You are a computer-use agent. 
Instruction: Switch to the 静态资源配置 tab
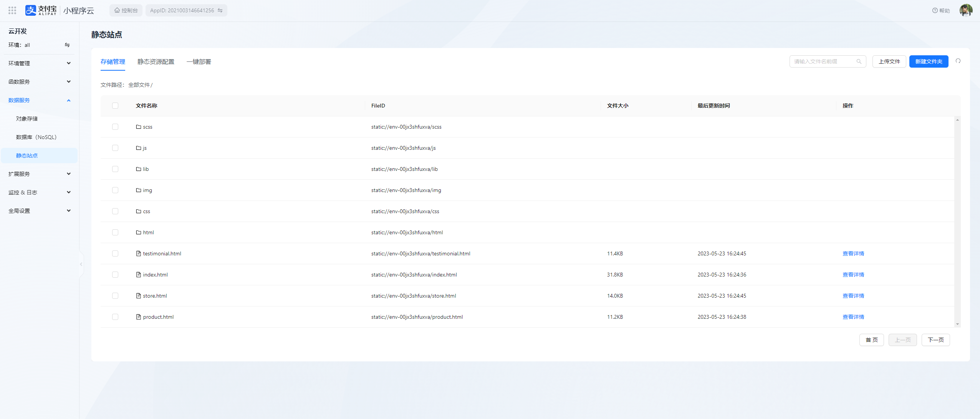tap(156, 62)
